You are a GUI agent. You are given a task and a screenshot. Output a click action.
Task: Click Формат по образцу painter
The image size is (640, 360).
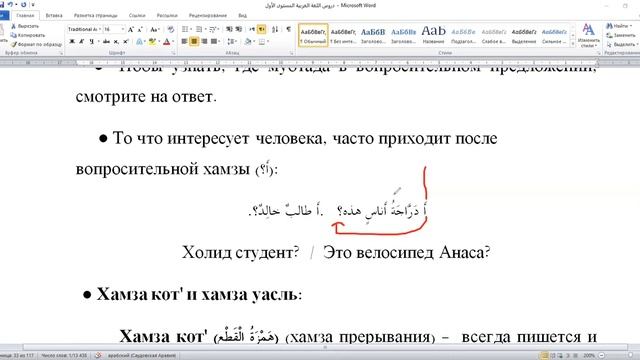tap(36, 44)
